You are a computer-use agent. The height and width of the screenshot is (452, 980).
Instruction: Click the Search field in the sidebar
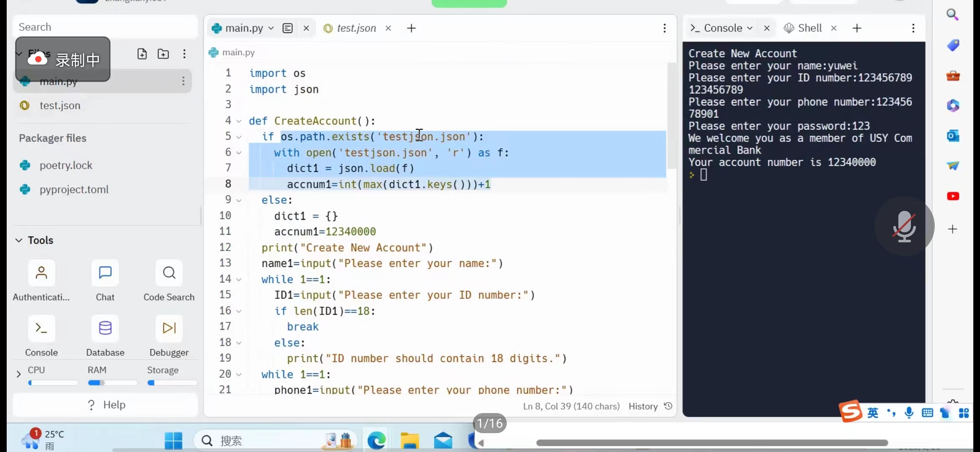point(105,27)
